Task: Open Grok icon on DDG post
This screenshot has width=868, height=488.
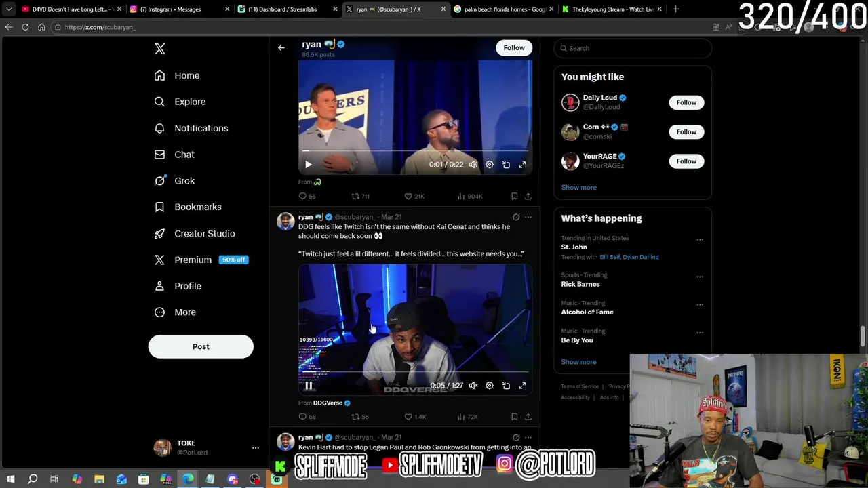Action: (x=516, y=218)
